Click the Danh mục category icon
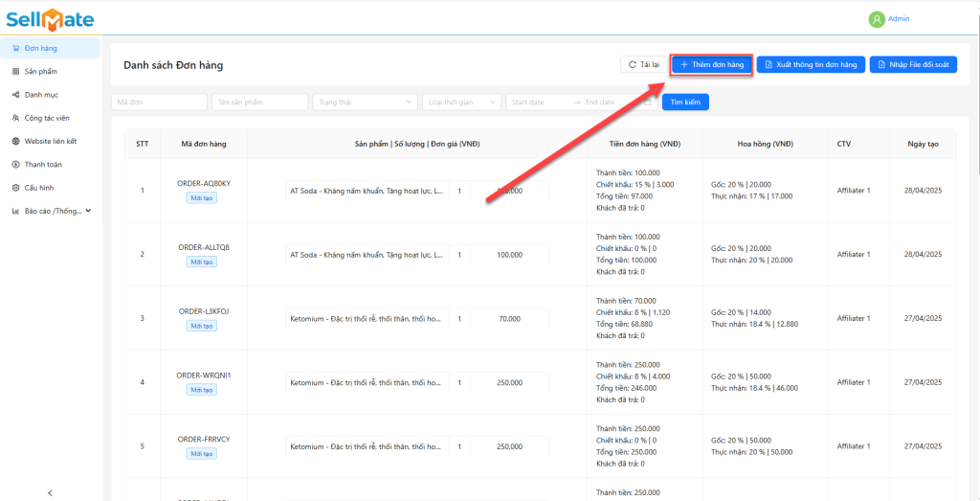The width and height of the screenshot is (980, 501). [x=15, y=94]
